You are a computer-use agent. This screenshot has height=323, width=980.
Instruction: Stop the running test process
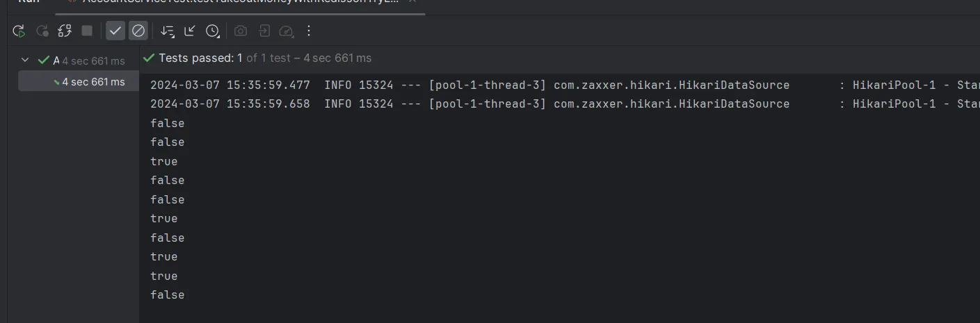click(87, 31)
